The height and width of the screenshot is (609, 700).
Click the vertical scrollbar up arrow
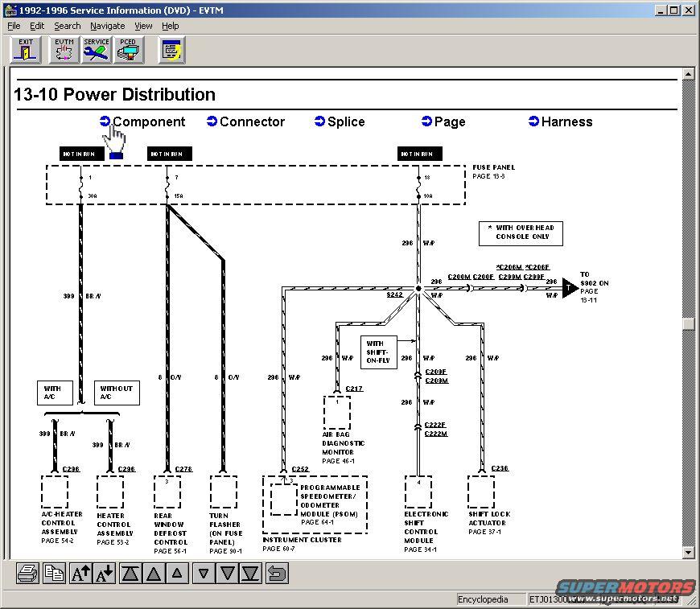tap(688, 74)
